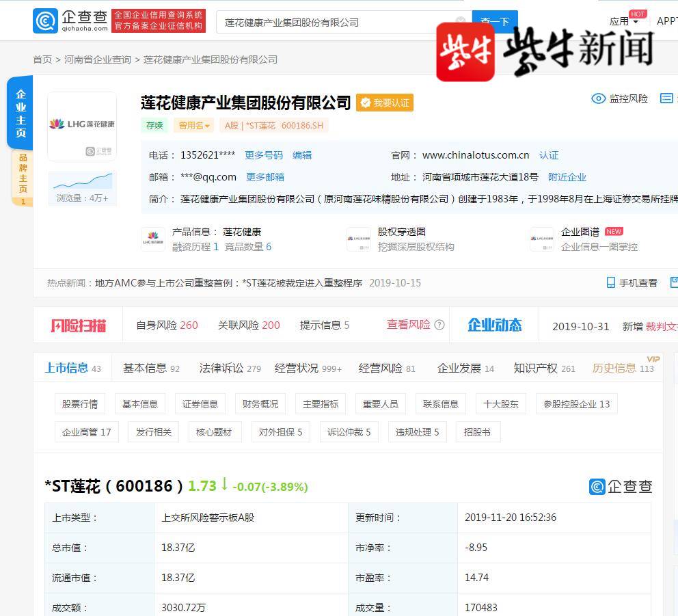Click the 浏览量 trend chart thumbnail
This screenshot has height=616, width=678.
point(82,181)
